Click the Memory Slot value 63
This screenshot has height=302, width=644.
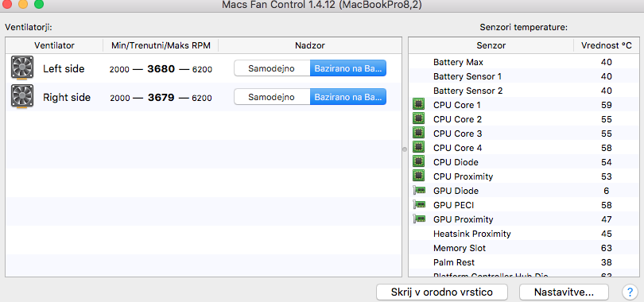pos(606,248)
